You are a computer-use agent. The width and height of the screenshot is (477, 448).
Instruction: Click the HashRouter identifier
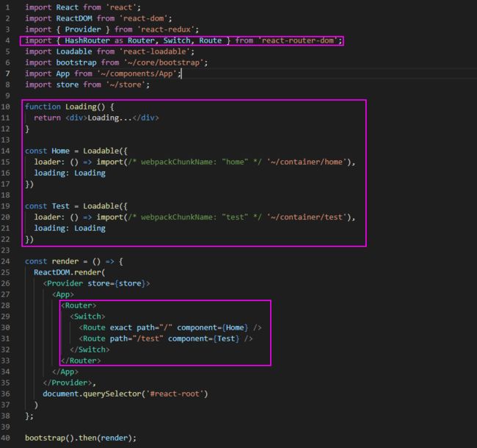click(x=87, y=40)
